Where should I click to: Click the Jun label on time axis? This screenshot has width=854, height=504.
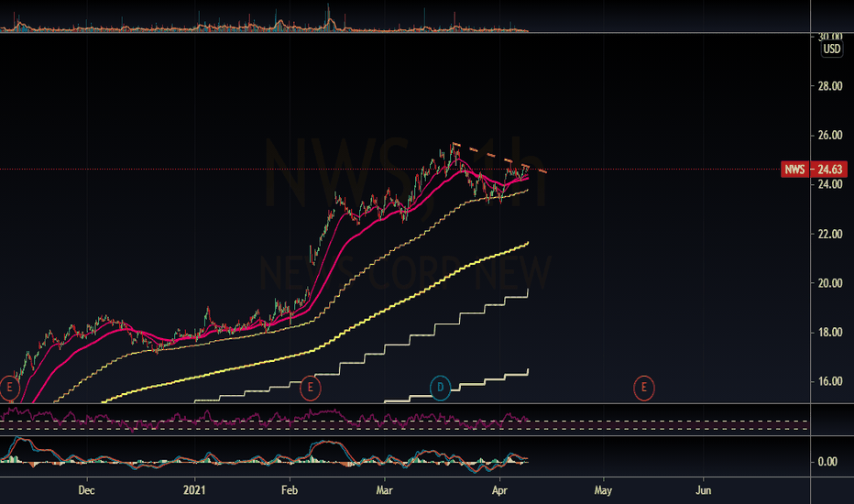click(703, 490)
